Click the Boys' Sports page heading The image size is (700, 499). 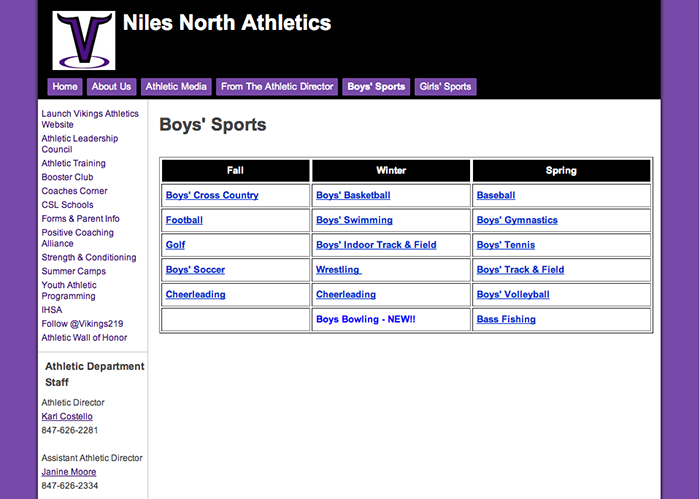[x=212, y=125]
